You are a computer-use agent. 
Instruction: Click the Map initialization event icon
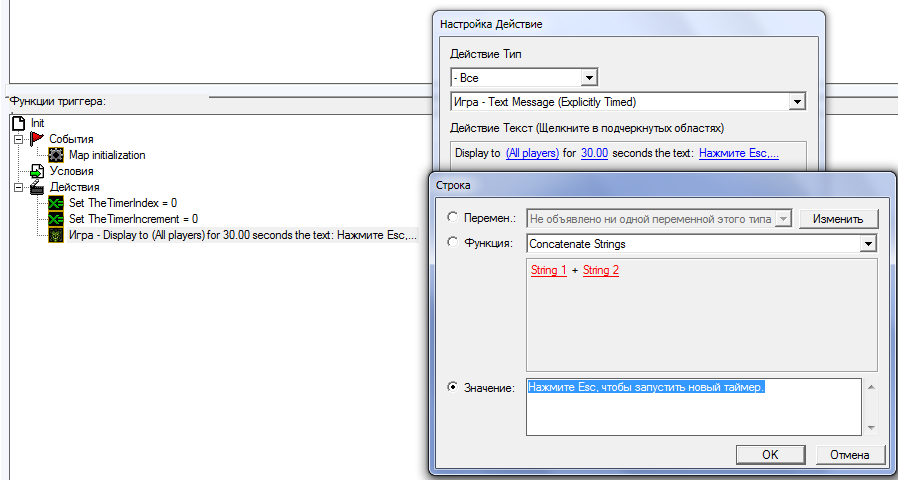click(x=56, y=155)
